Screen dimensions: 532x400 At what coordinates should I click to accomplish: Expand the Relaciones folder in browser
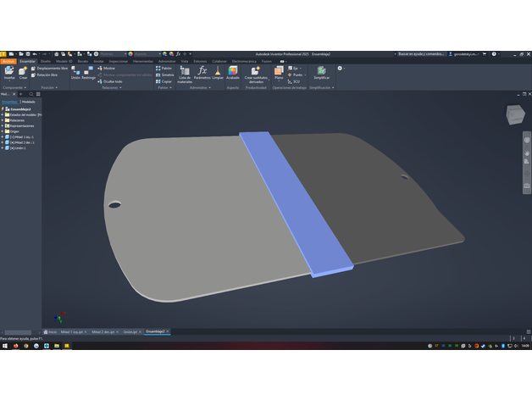point(3,120)
